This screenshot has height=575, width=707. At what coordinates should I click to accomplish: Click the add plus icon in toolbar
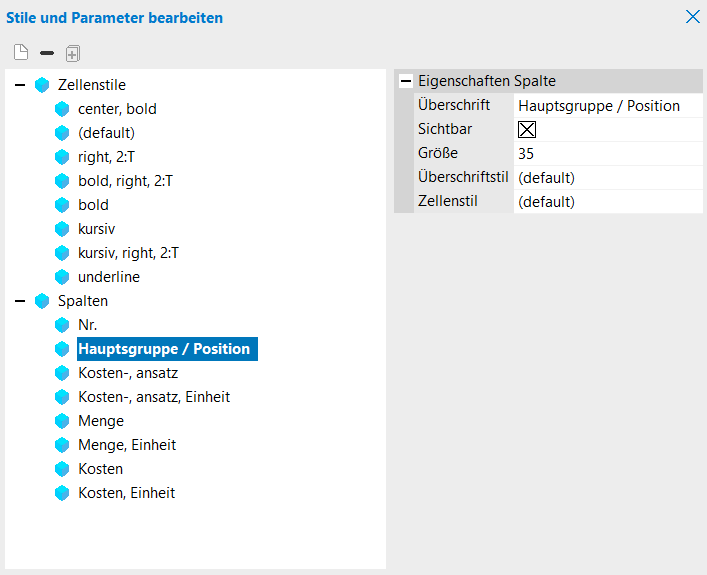pyautogui.click(x=72, y=52)
